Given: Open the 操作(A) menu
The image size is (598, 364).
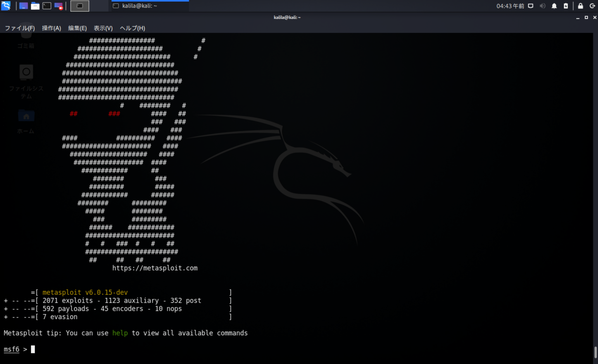Looking at the screenshot, I should point(51,28).
